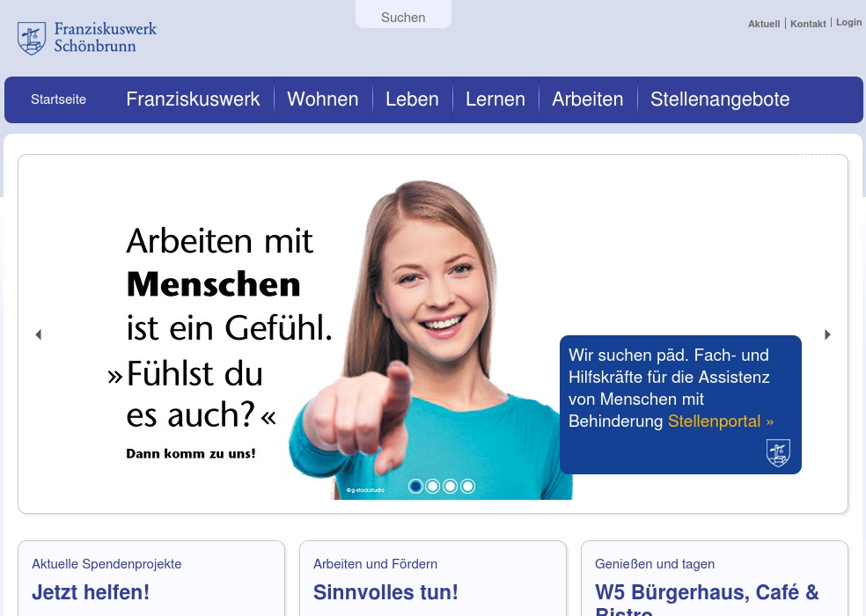Select the fourth carousel dot indicator
This screenshot has height=616, width=866.
[468, 486]
